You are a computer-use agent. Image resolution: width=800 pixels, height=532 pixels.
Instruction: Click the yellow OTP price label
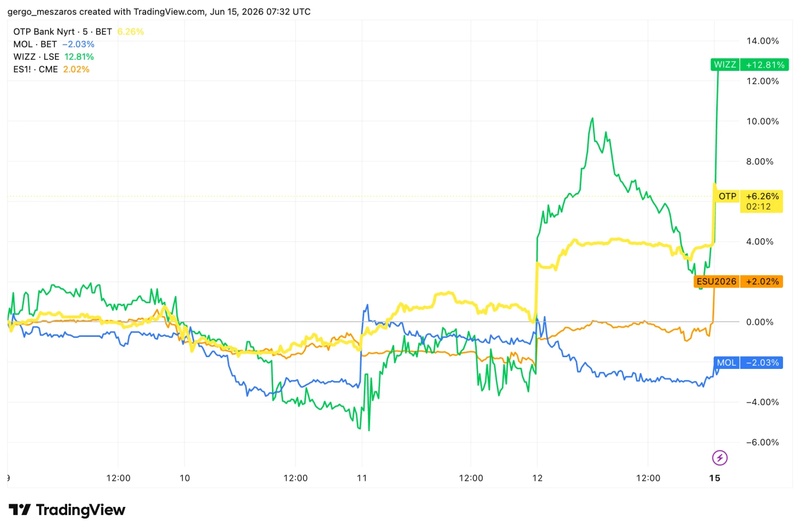(727, 196)
